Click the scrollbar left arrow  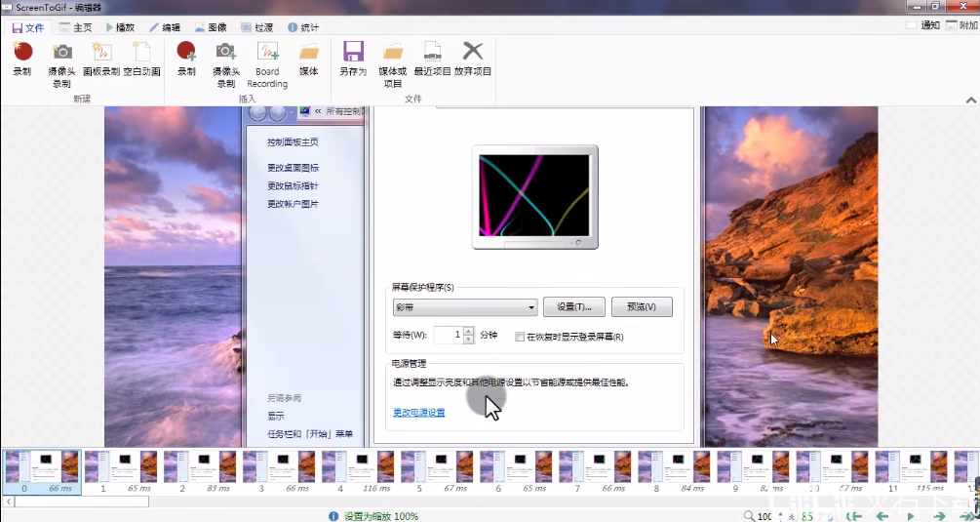[8, 502]
